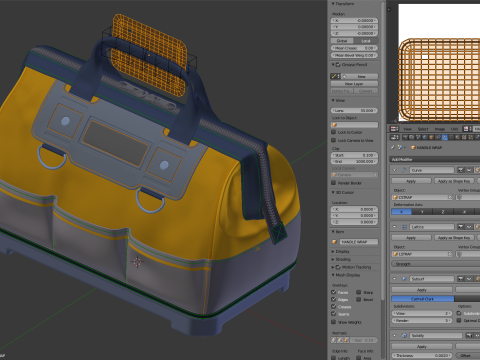Click the Clip Start value field
480x360 pixels.
point(354,155)
